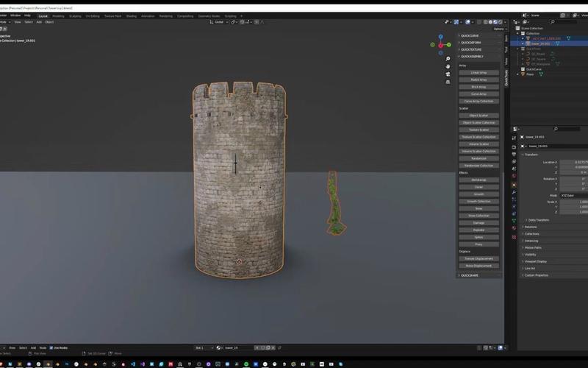Click the Object Scatter button

point(479,116)
